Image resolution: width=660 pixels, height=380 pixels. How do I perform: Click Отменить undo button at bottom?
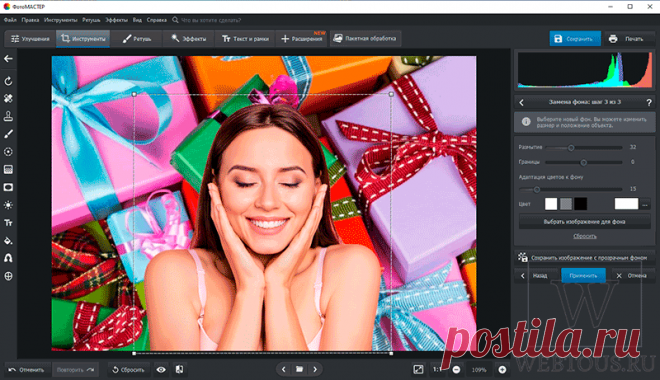27,370
